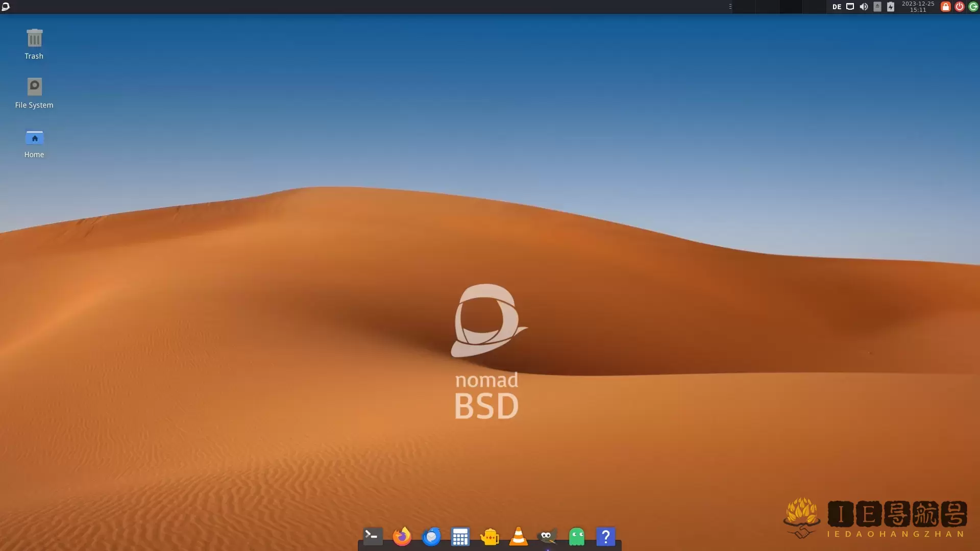This screenshot has width=980, height=551.
Task: Click the date and time clock
Action: click(918, 7)
